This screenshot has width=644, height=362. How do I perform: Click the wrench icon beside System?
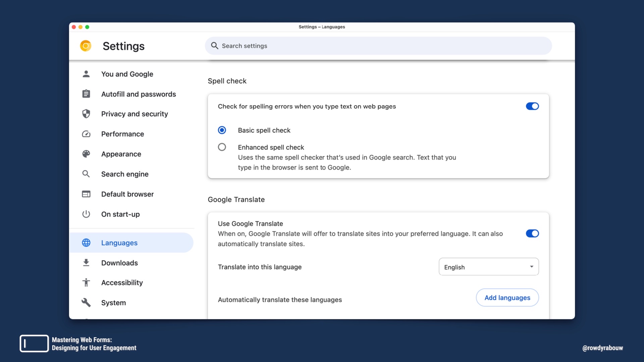(x=86, y=302)
